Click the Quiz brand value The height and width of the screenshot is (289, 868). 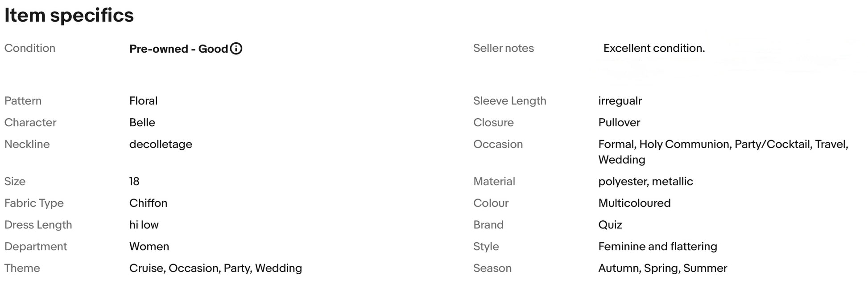tap(610, 225)
